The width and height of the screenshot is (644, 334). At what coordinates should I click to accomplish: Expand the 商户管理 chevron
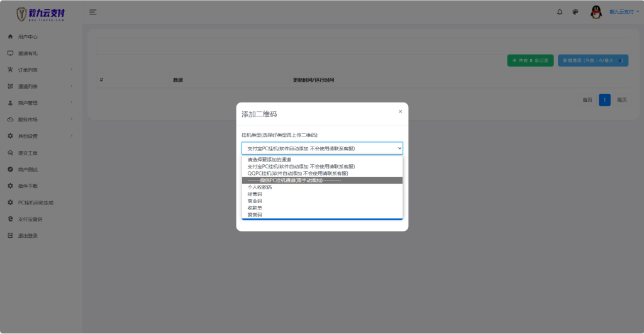(x=72, y=103)
